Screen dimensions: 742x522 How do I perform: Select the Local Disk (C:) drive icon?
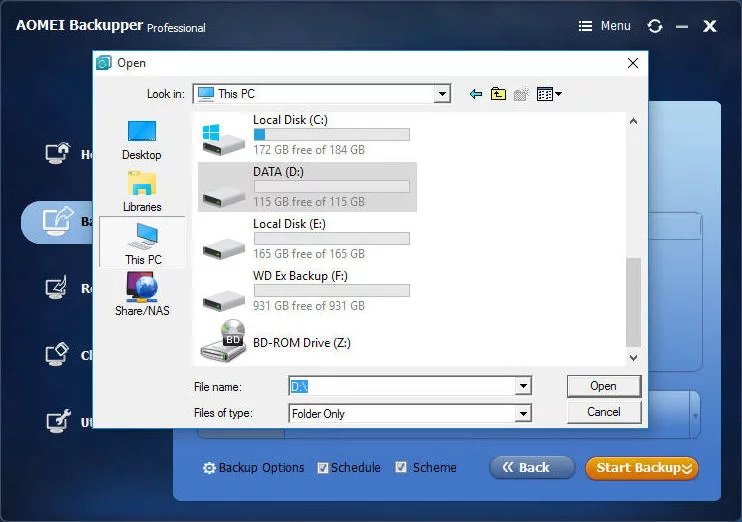(x=223, y=140)
